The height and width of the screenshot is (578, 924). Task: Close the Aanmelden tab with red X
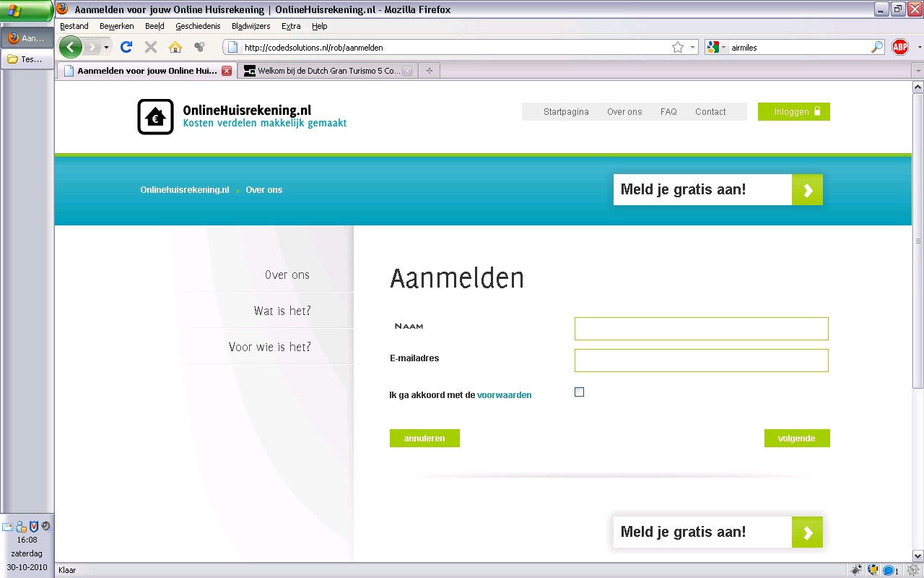point(227,71)
